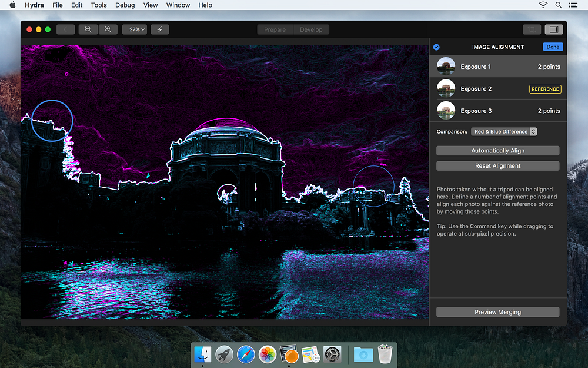This screenshot has width=588, height=368.
Task: Select the Exposure 2 row
Action: point(498,89)
